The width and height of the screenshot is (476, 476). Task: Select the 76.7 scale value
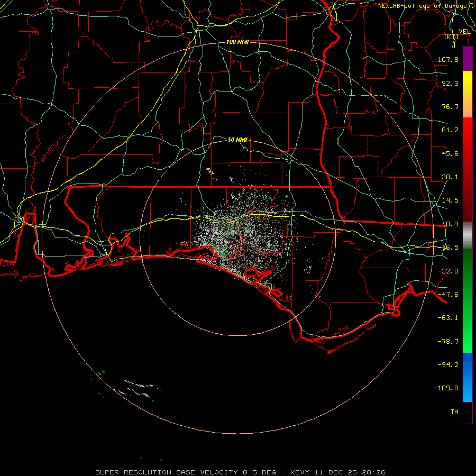point(450,106)
